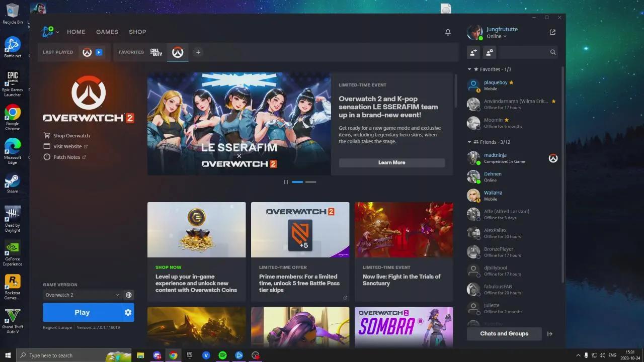Click the friends search field
The height and width of the screenshot is (362, 644).
526,52
